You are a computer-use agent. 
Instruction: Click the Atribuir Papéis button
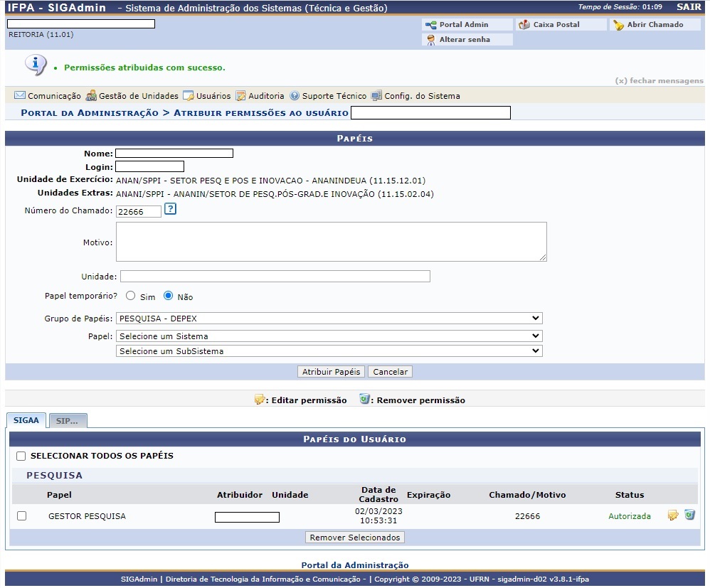(x=332, y=372)
